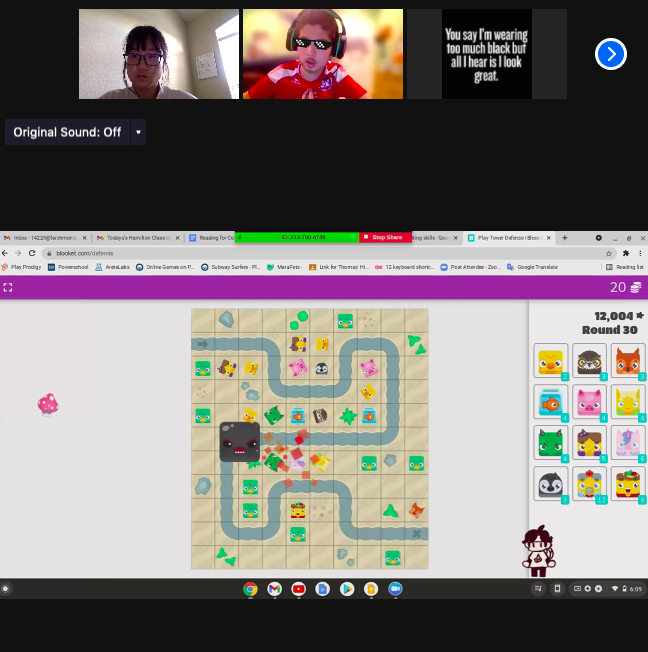Click the squirrel tower placed on the map
This screenshot has height=652, width=648.
click(416, 510)
